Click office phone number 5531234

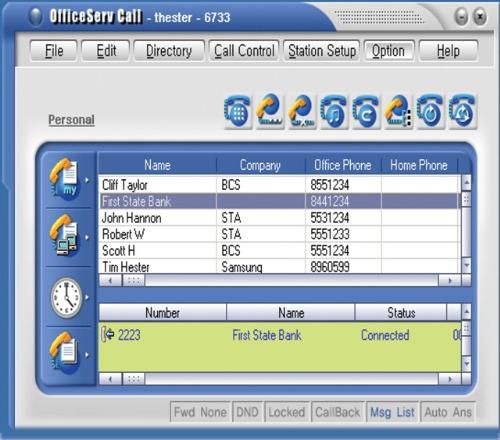[330, 218]
